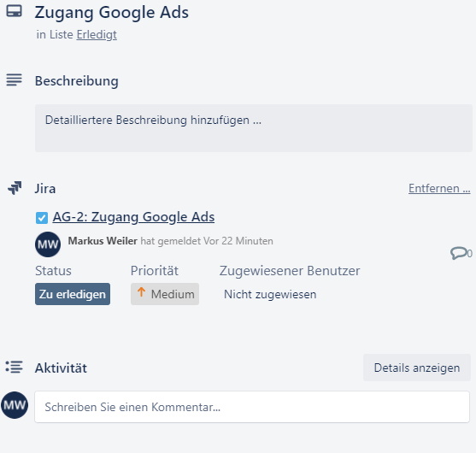This screenshot has height=453, width=476.
Task: Click the comment bubble icon showing 0
Action: (458, 253)
